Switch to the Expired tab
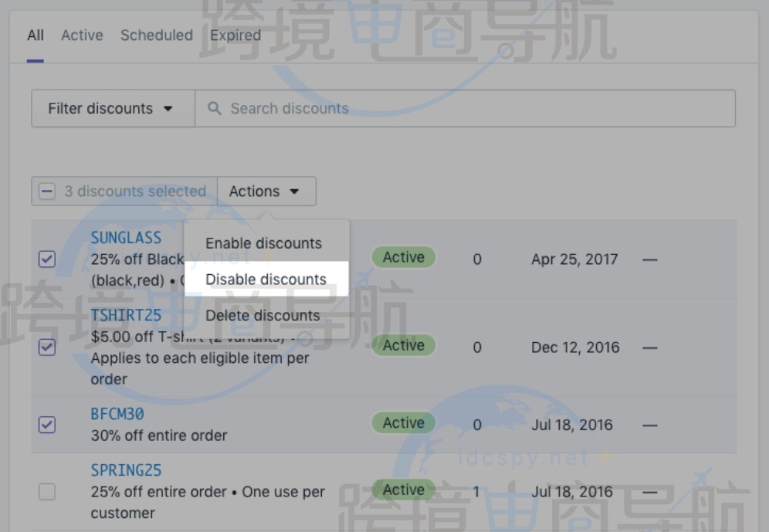This screenshot has width=769, height=532. (235, 36)
